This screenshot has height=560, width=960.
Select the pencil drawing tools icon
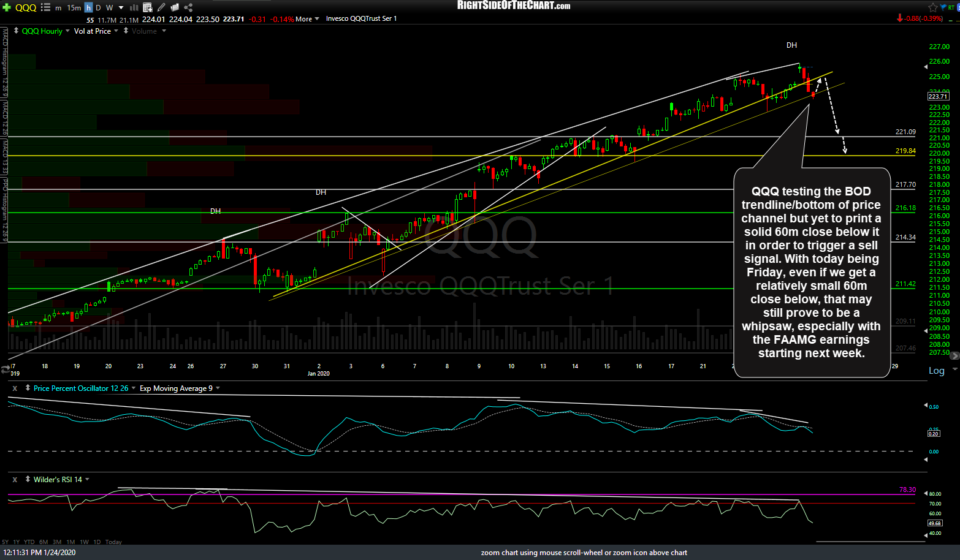click(x=161, y=7)
